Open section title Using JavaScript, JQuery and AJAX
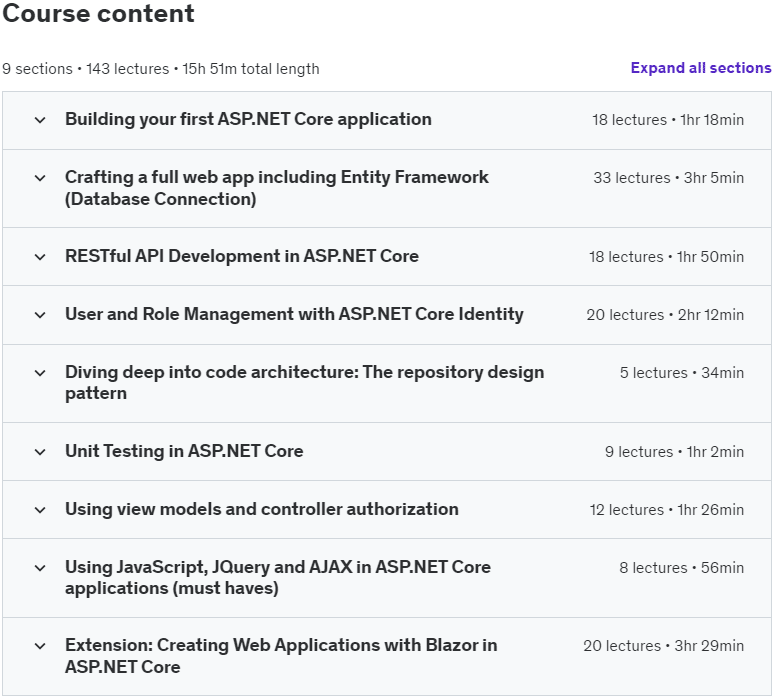The image size is (774, 698). tap(278, 578)
